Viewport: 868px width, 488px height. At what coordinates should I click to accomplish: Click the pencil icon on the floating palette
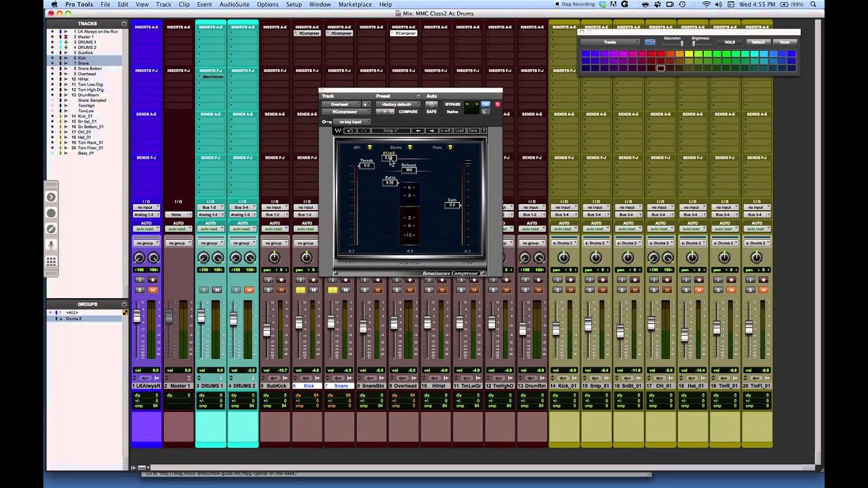point(51,229)
